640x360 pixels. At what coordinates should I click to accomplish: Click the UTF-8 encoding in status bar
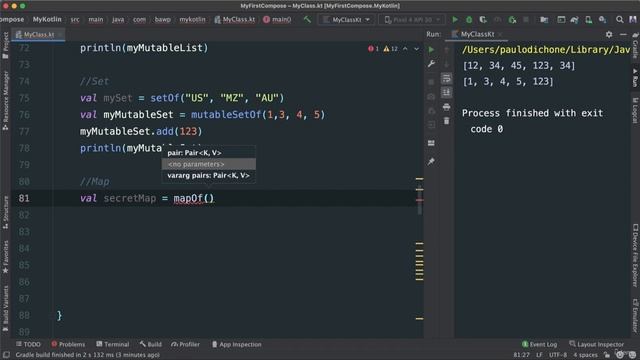click(x=558, y=355)
